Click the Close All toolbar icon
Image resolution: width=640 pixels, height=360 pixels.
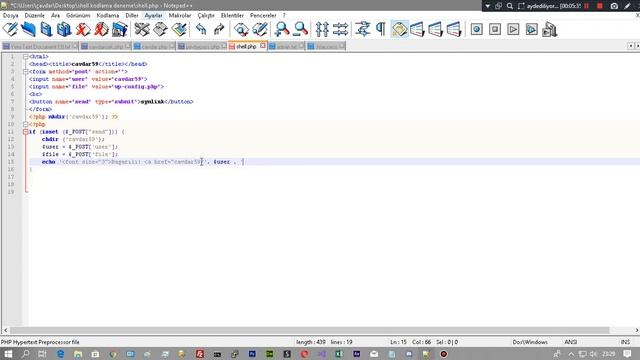(101, 29)
